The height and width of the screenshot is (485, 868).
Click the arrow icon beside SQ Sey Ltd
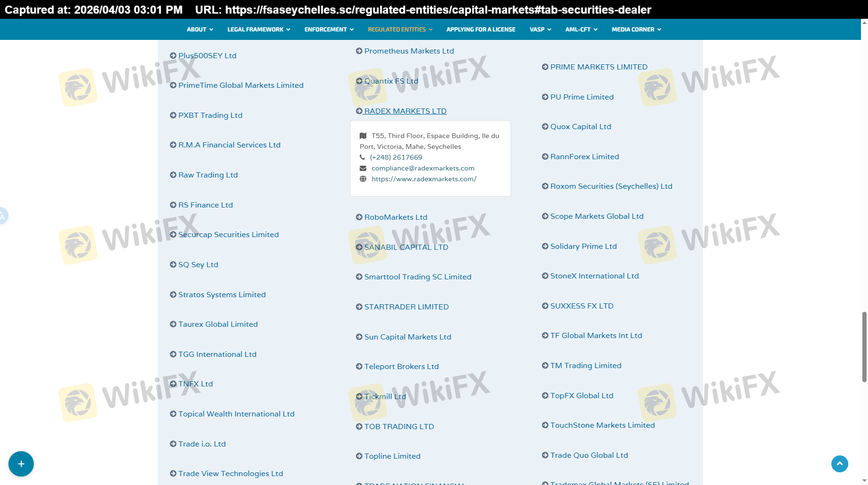pyautogui.click(x=173, y=264)
